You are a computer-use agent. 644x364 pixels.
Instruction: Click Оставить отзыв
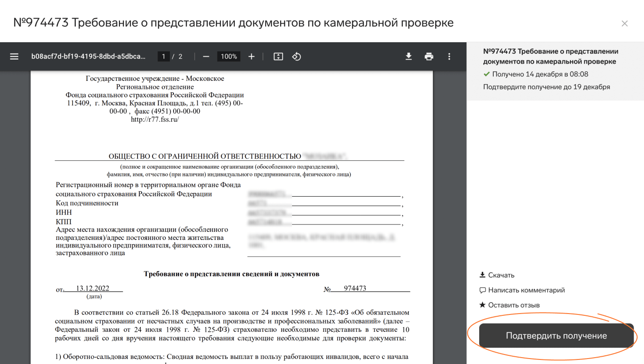514,305
